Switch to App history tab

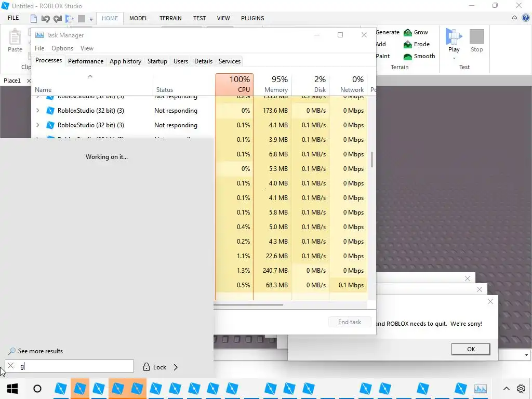125,61
